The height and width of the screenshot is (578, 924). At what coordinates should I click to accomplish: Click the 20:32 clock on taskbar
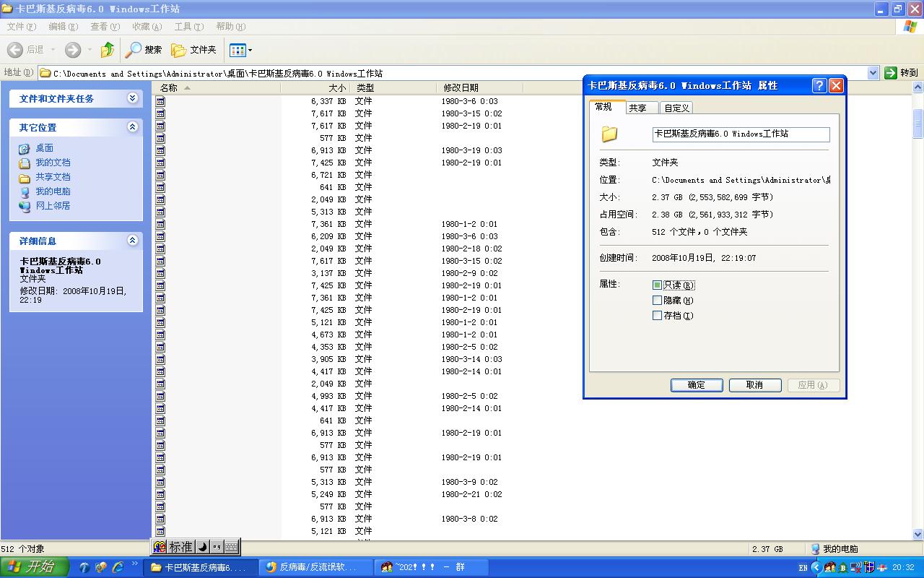[x=903, y=568]
